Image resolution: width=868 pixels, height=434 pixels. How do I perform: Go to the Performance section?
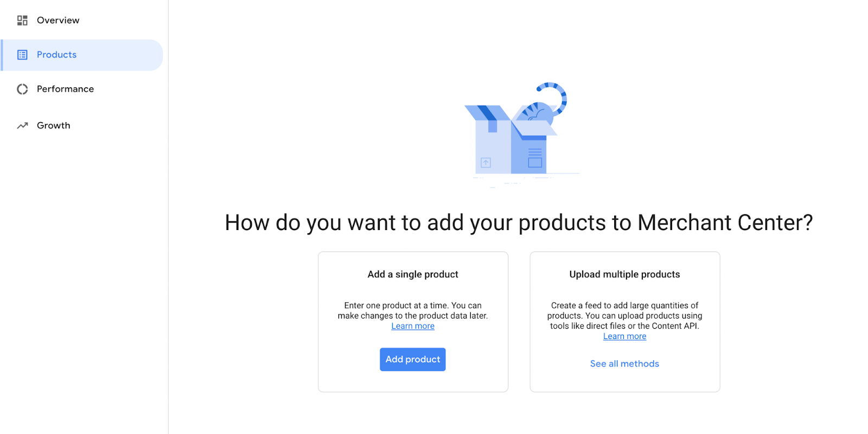pyautogui.click(x=65, y=89)
